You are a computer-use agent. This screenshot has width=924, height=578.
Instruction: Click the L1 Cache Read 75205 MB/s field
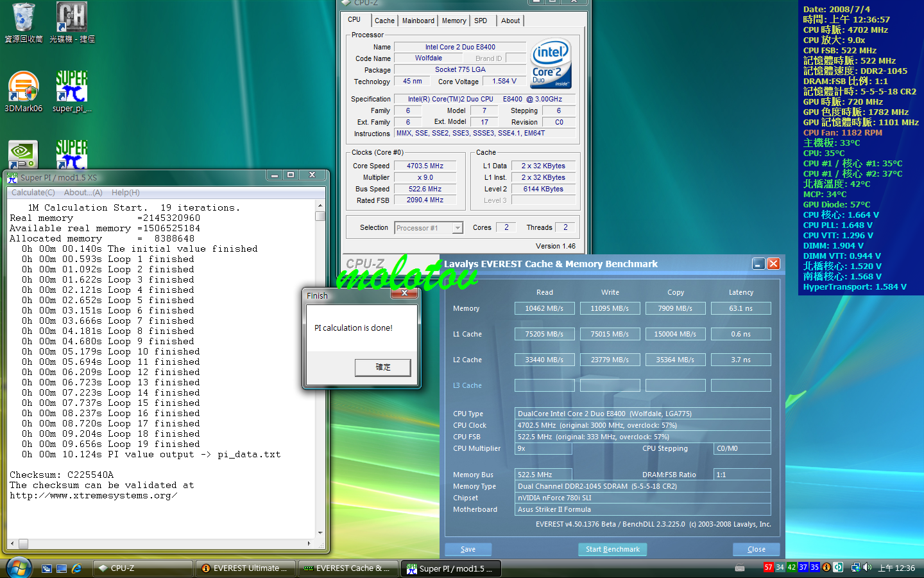[545, 334]
